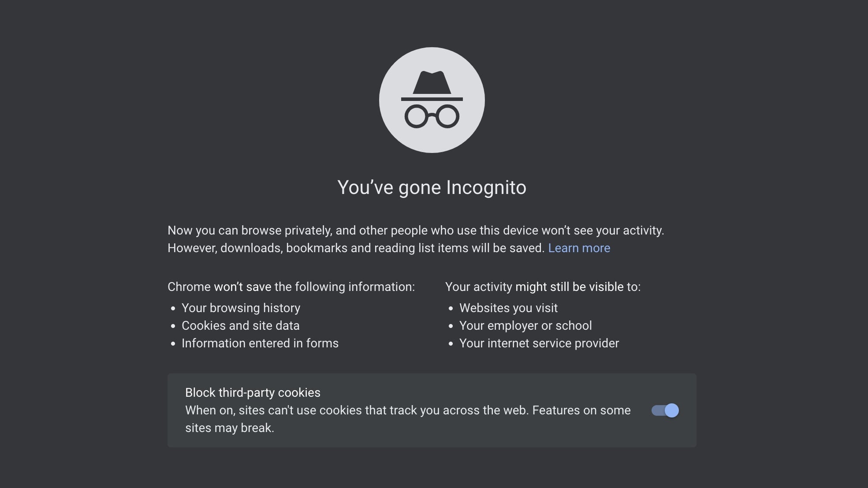
Task: Click the glasses in the Incognito logo
Action: 432,117
